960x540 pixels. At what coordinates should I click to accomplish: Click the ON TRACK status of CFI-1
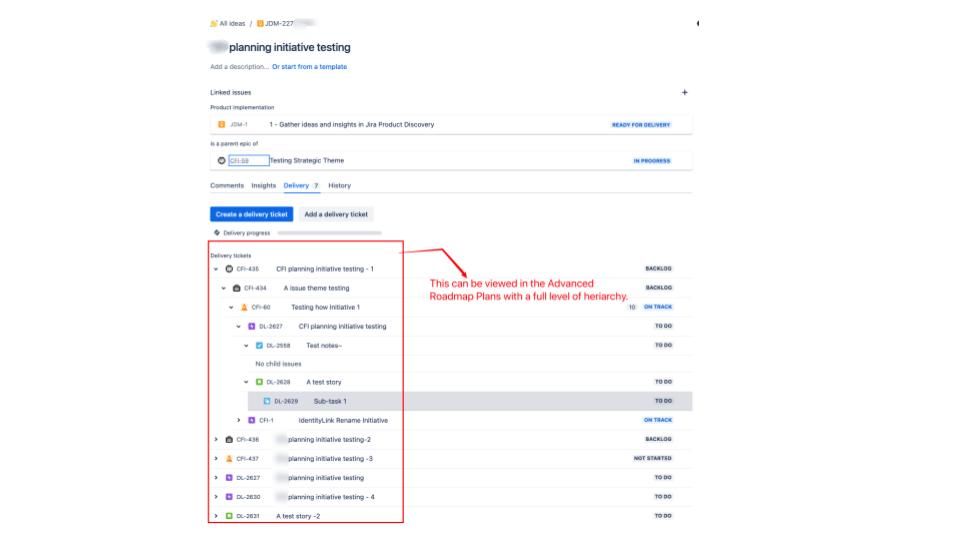coord(658,420)
